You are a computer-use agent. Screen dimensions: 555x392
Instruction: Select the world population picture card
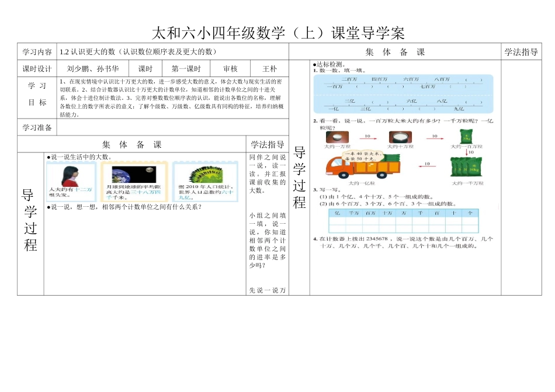pos(206,182)
